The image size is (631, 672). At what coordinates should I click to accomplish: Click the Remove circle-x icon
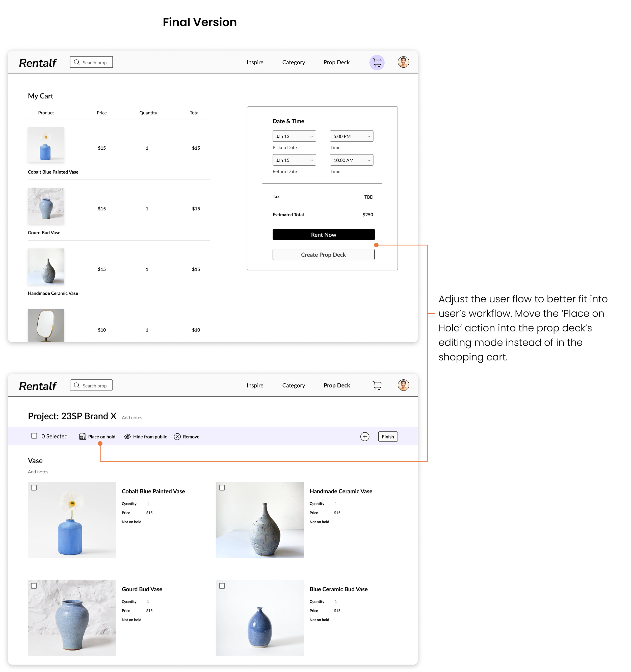[x=177, y=437]
